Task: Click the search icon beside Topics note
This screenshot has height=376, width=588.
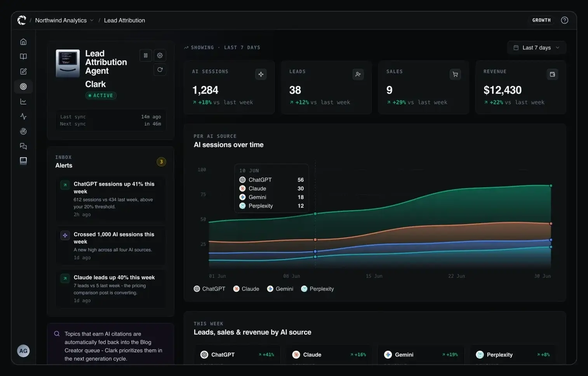Action: 57,334
